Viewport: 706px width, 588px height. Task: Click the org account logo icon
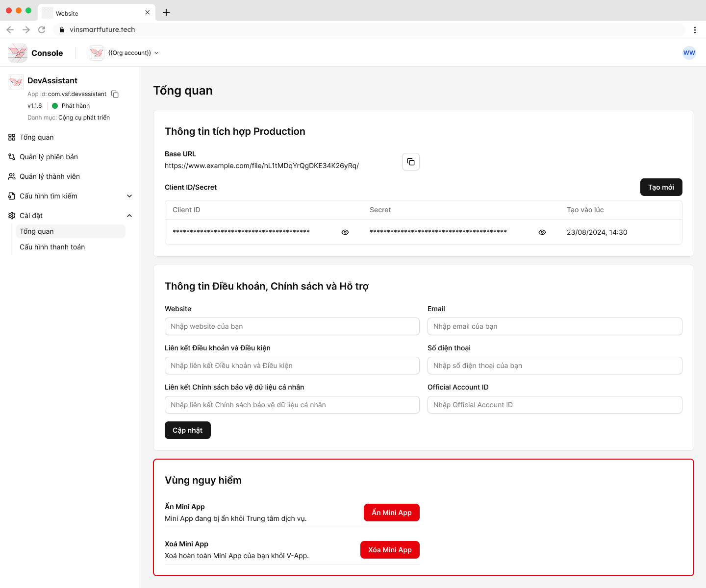pos(97,53)
